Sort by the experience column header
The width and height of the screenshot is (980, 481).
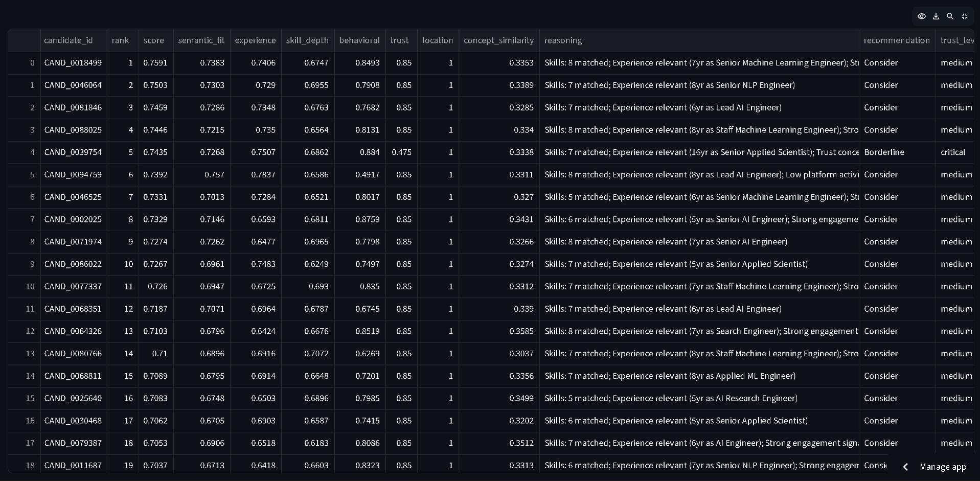click(256, 40)
